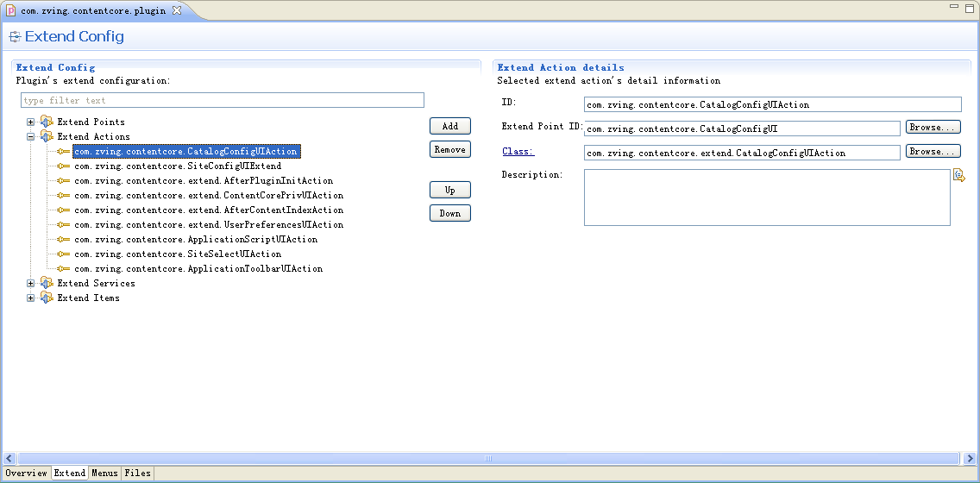Expand the Extend Items tree node
Screen dimensions: 980x483
[x=31, y=298]
